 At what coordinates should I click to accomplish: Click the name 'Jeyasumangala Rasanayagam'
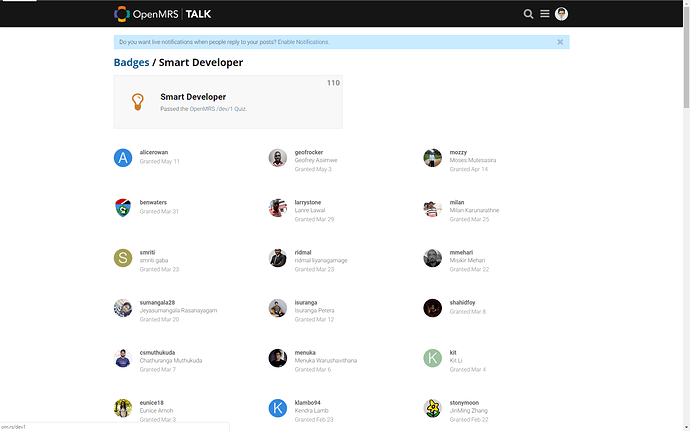[178, 311]
